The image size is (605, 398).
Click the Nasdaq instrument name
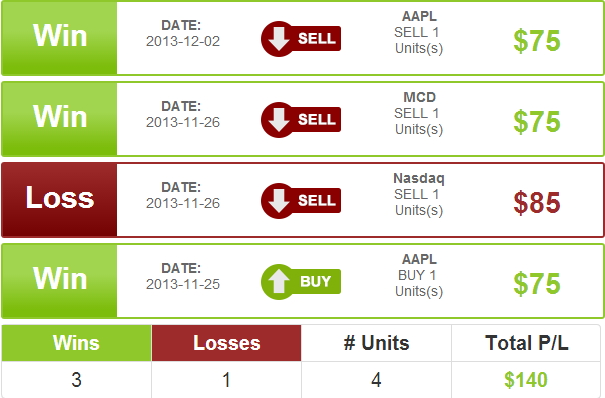[419, 178]
